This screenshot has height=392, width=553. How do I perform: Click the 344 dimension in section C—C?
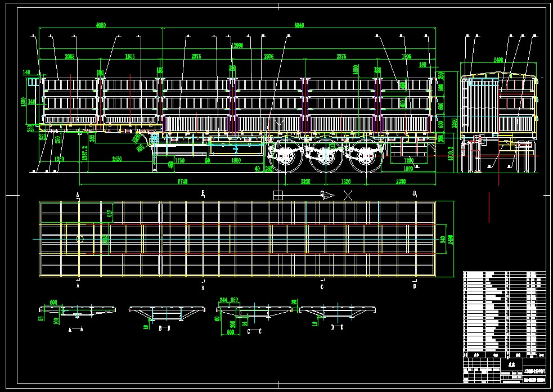tap(223, 300)
